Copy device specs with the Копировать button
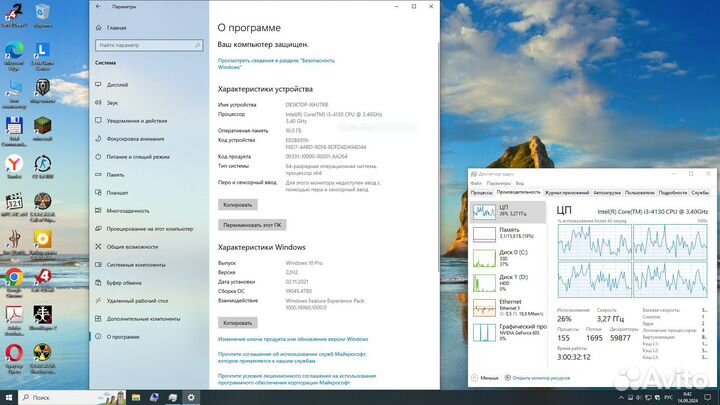Viewport: 720px width, 405px height. tap(238, 204)
